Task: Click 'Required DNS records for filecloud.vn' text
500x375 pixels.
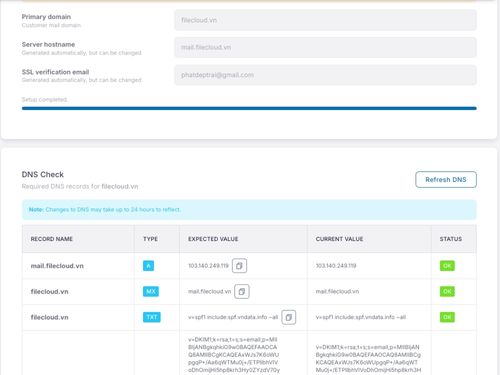Action: (x=80, y=186)
